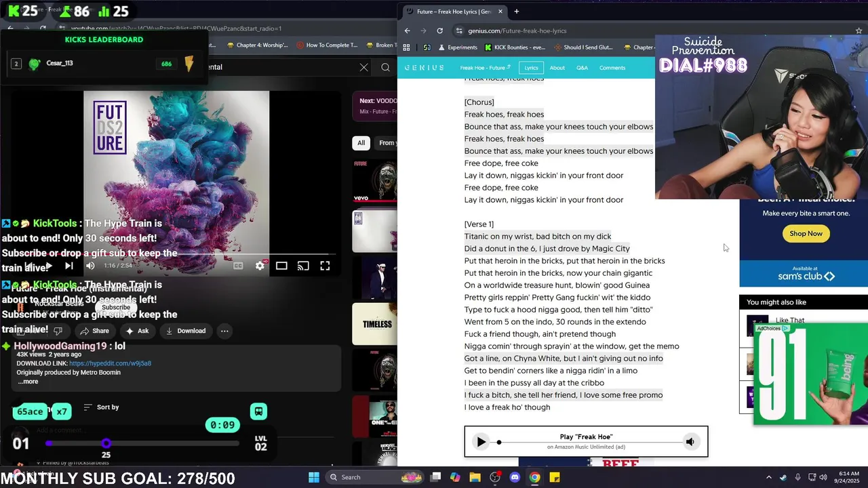Open the system tray volume control

pyautogui.click(x=824, y=477)
